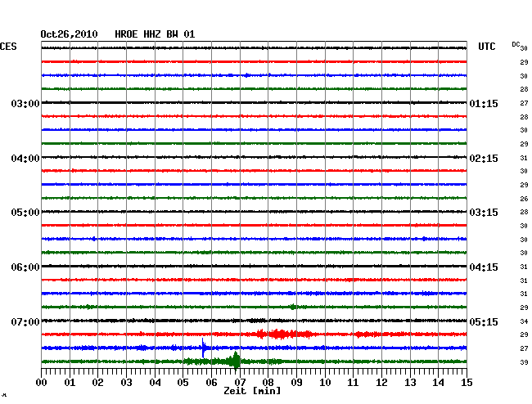Click the date label Oct26,2010
Viewport: 532px width, 404px height.
pos(69,34)
